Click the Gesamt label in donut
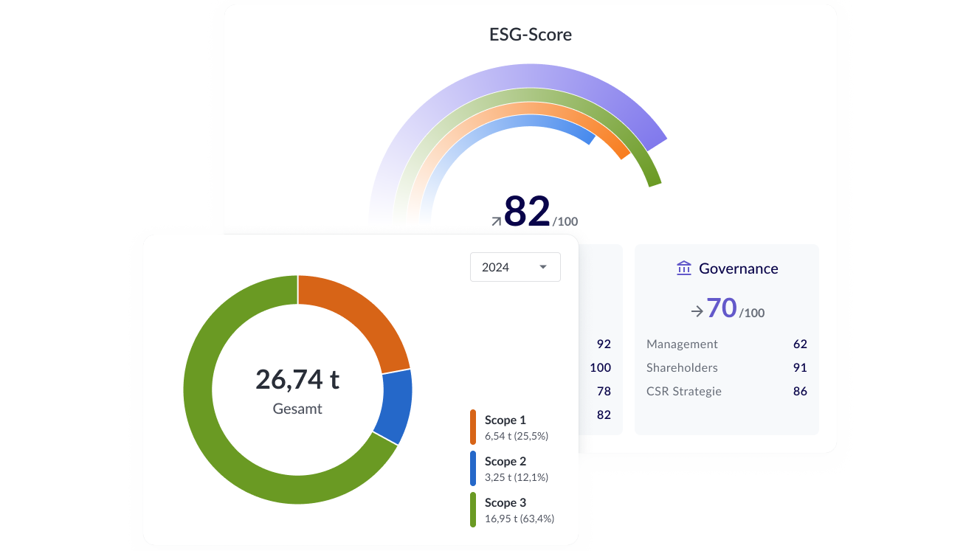This screenshot has height=551, width=980. [297, 409]
